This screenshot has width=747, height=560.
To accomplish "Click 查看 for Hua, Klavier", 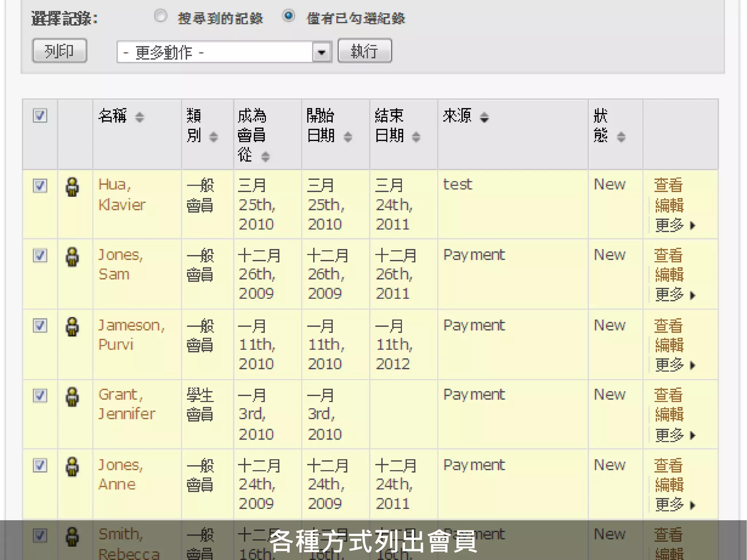I will pos(668,185).
